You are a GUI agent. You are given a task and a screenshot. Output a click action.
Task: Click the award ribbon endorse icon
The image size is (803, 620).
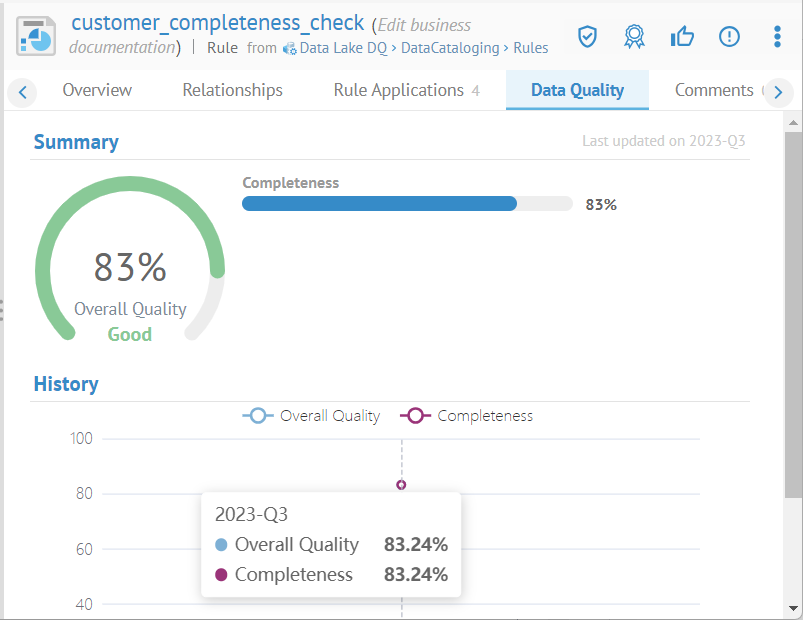(634, 37)
